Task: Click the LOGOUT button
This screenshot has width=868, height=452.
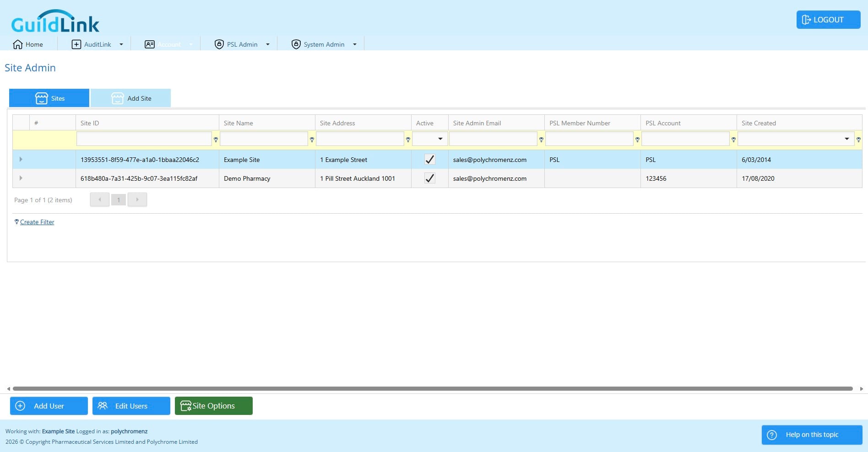Action: (828, 20)
